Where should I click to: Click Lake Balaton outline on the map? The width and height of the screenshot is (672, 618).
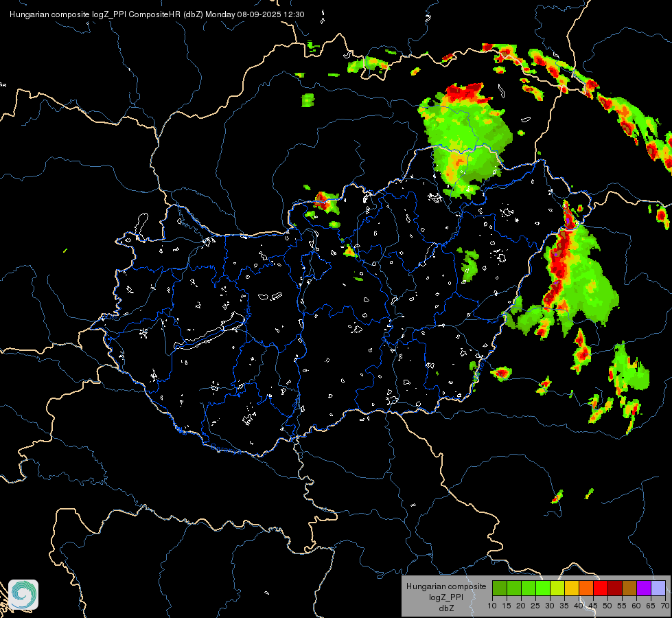tap(209, 332)
